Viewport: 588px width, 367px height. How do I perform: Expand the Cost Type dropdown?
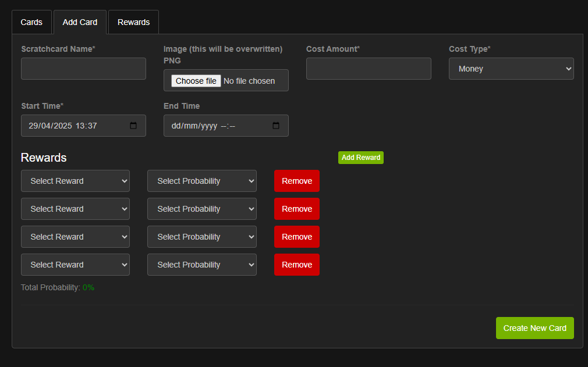511,69
